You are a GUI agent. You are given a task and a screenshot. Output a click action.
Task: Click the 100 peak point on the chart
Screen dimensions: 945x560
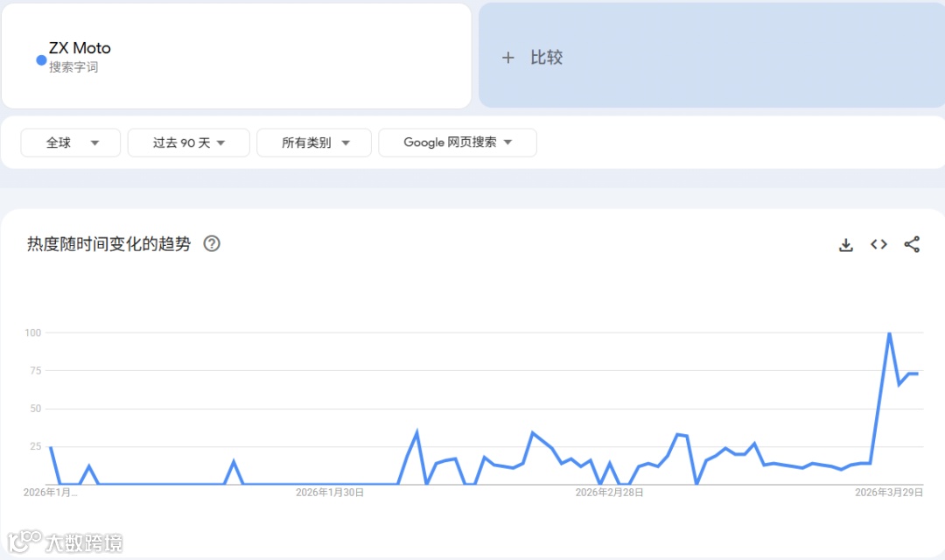click(889, 332)
